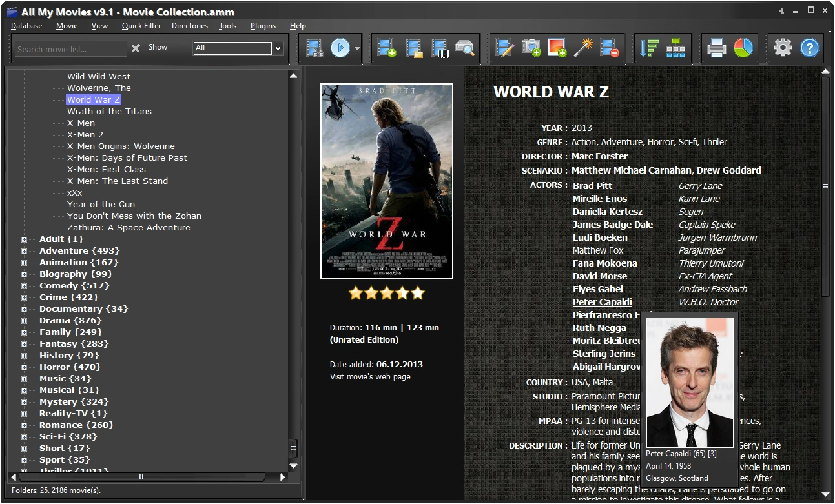Select the Documentary {34} folder
The height and width of the screenshot is (504, 835).
pos(83,308)
